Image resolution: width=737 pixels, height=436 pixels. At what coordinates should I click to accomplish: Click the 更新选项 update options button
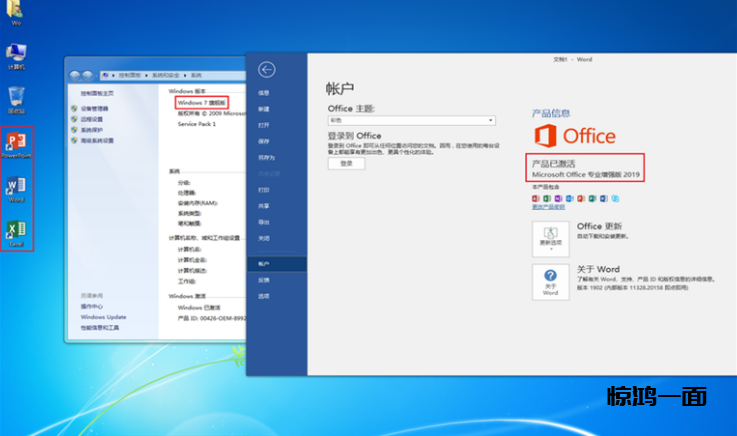click(x=550, y=238)
